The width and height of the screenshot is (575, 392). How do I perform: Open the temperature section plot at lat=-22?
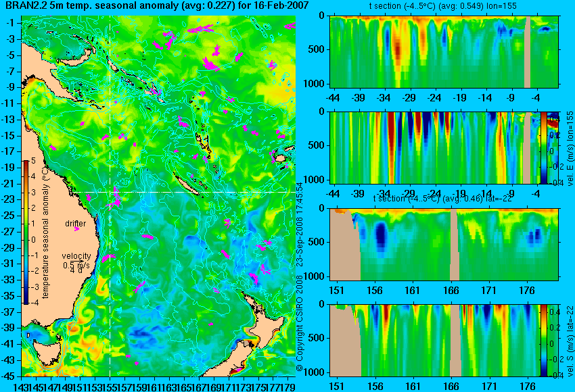(444, 245)
